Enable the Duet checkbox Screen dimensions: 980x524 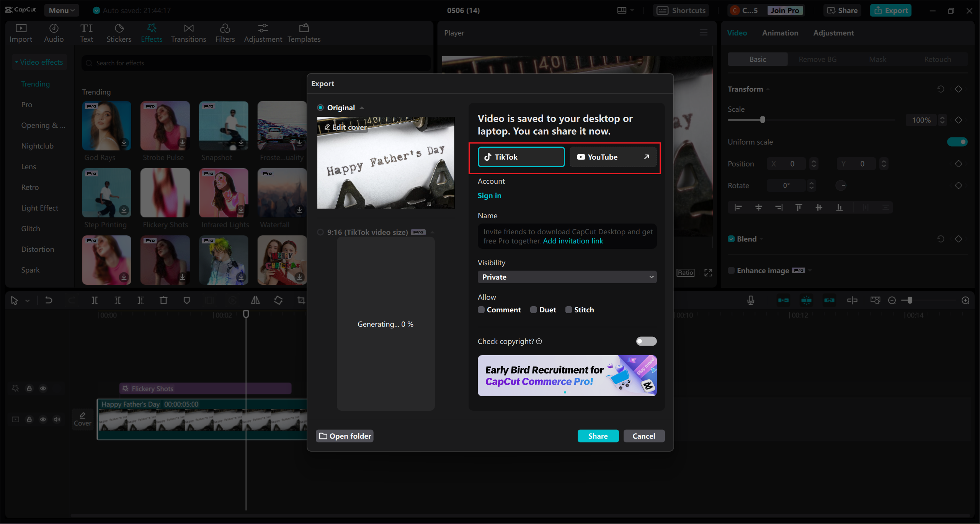pos(534,310)
